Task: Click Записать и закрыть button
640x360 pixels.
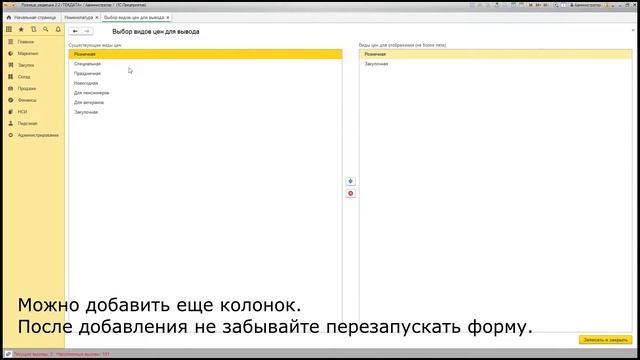Action: 605,340
